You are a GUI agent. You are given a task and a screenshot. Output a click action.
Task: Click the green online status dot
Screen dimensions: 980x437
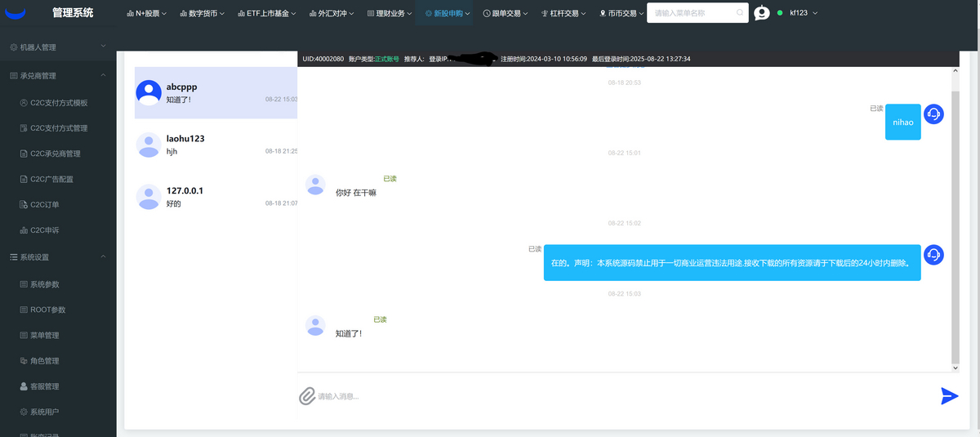(x=780, y=13)
